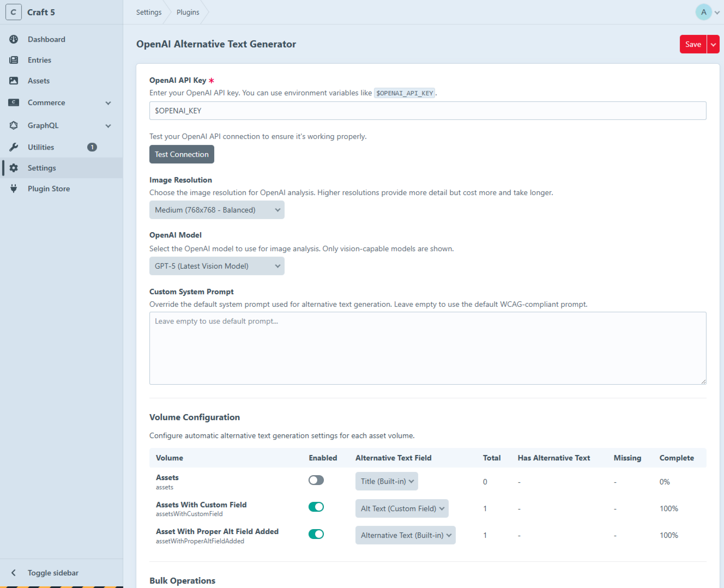Click the Dashboard gauge icon
This screenshot has height=588, width=724.
point(13,39)
